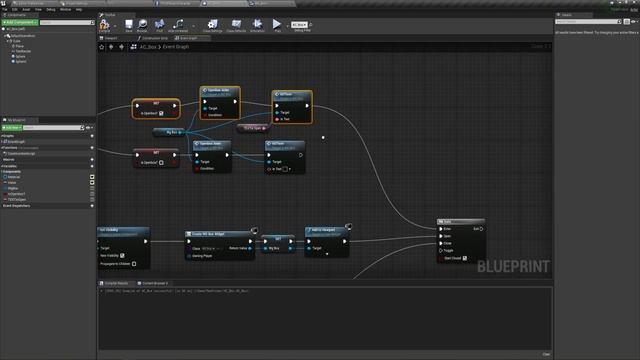Focus the My Blueprint search field
Screen dimensions: 640x360
click(x=53, y=128)
